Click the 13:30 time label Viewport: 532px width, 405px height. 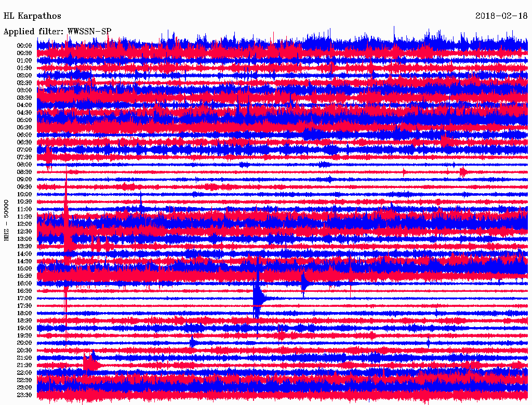[x=24, y=247]
